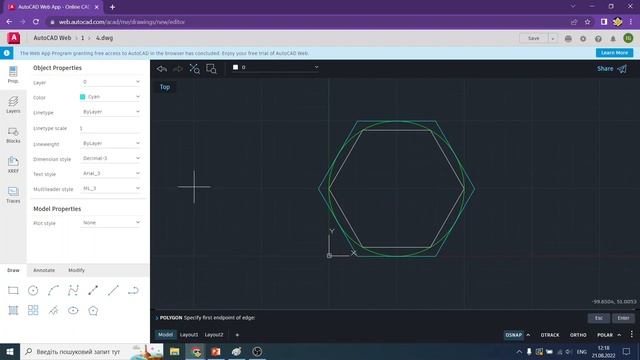Expand POLAR settings caret
The height and width of the screenshot is (360, 640).
(x=619, y=335)
